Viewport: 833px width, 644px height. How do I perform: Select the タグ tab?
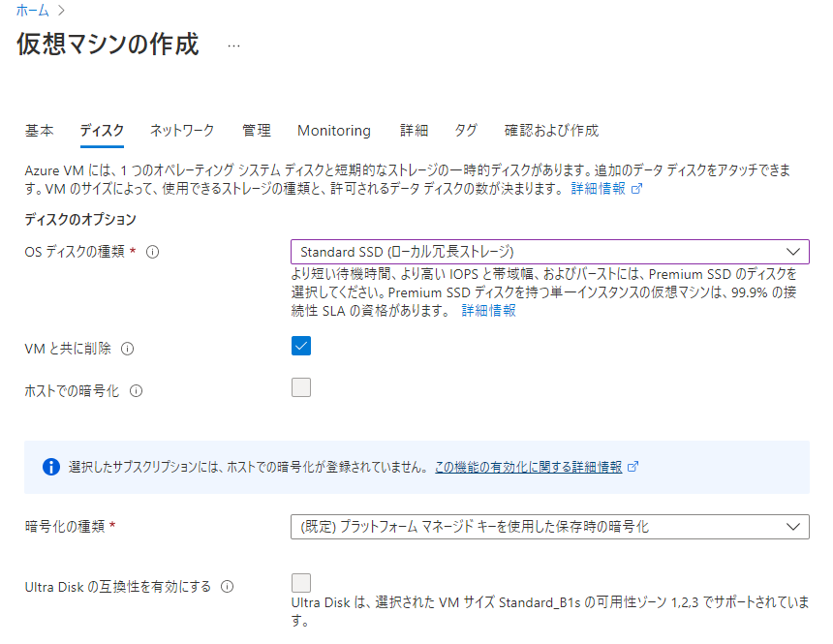coord(466,130)
